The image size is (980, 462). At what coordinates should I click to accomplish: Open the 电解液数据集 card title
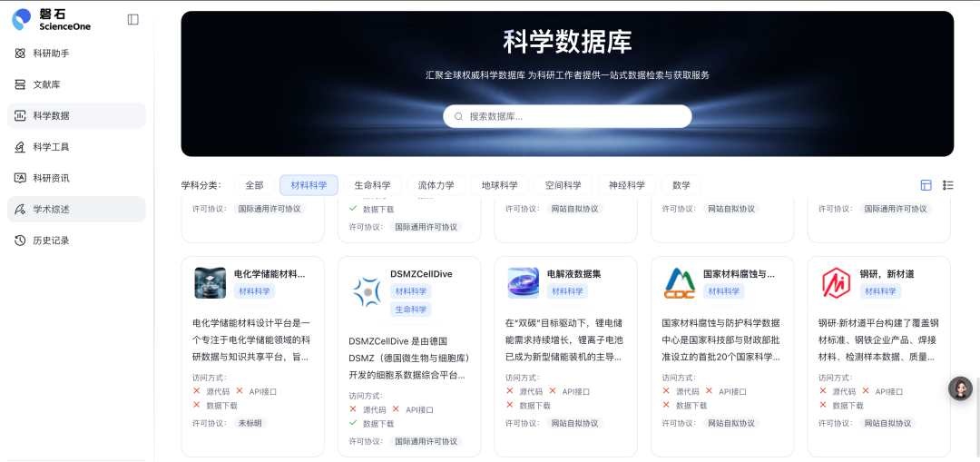(573, 273)
